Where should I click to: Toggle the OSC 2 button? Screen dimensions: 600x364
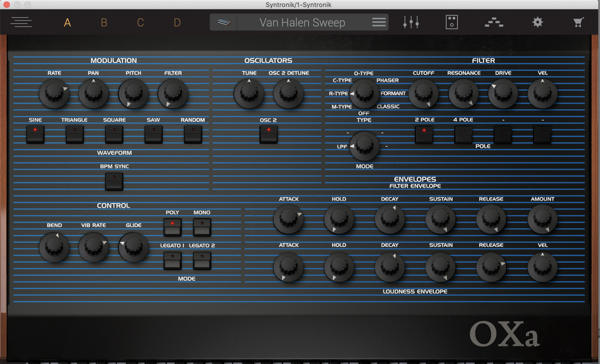click(268, 134)
